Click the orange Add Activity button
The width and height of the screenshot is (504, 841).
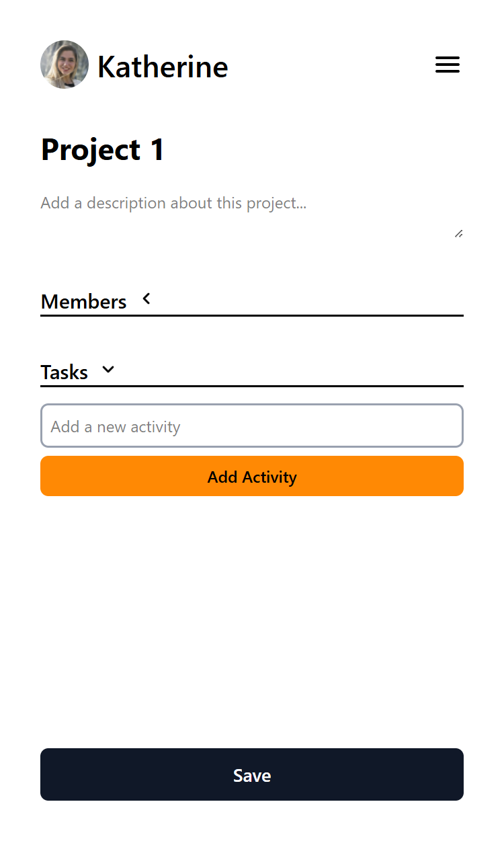click(252, 476)
